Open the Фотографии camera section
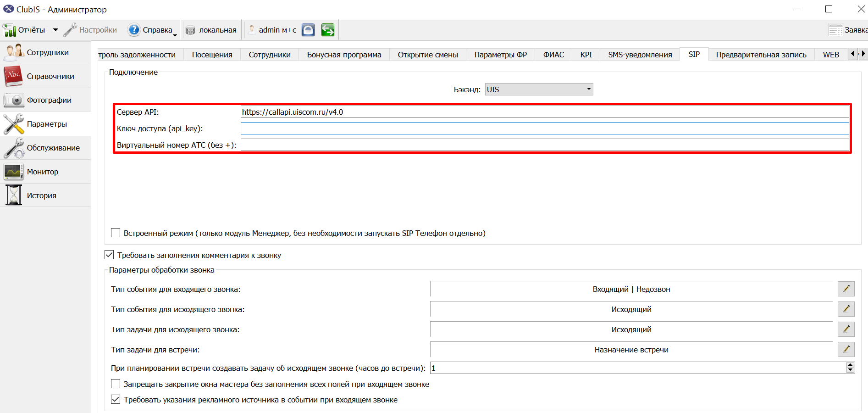868x413 pixels. tap(45, 100)
